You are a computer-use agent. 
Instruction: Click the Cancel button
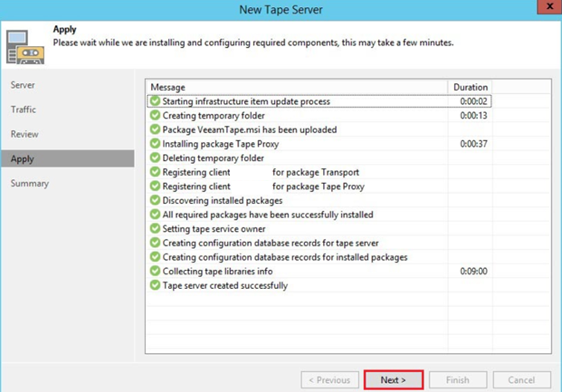pos(521,380)
